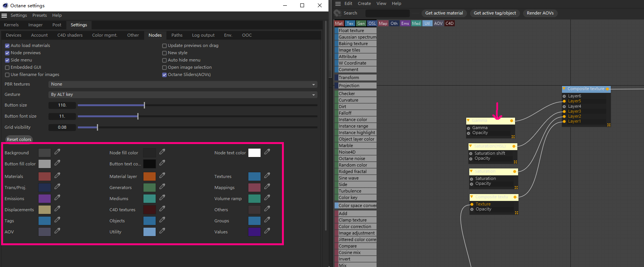
Task: Open Create menu in node editor
Action: [x=364, y=3]
